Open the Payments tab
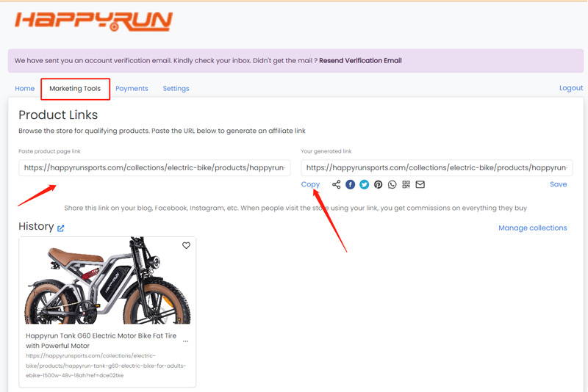This screenshot has height=392, width=588. [132, 89]
